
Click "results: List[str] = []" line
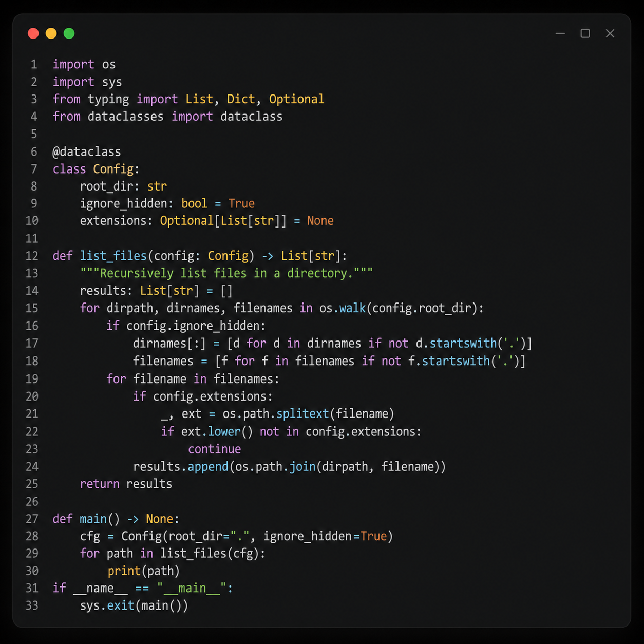click(156, 291)
